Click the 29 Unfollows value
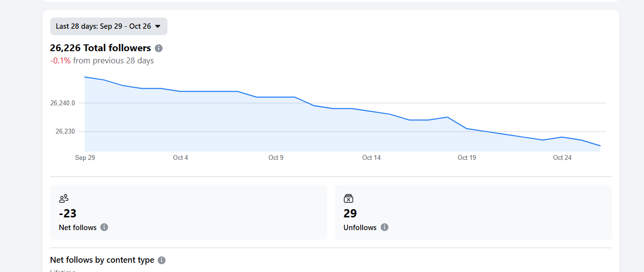This screenshot has height=272, width=644. [x=350, y=214]
